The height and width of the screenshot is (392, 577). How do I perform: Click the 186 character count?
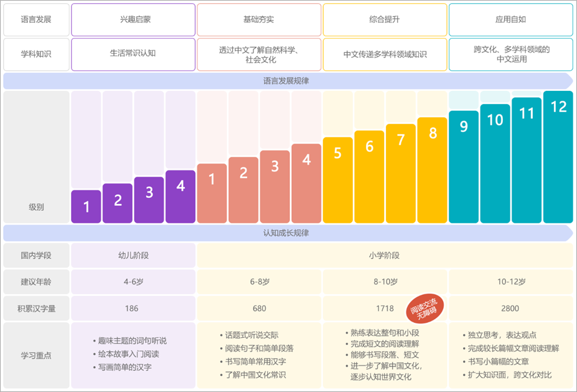click(x=131, y=309)
